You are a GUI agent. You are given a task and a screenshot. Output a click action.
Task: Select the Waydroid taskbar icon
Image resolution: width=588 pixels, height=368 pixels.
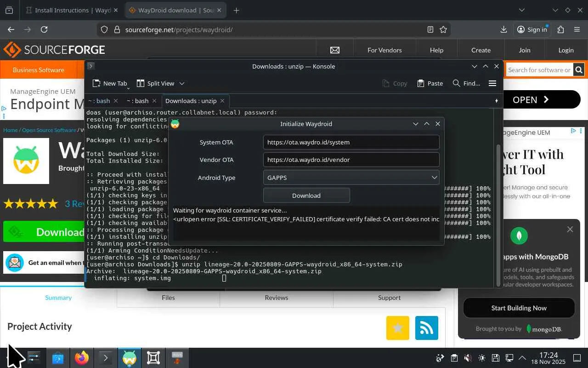click(130, 358)
